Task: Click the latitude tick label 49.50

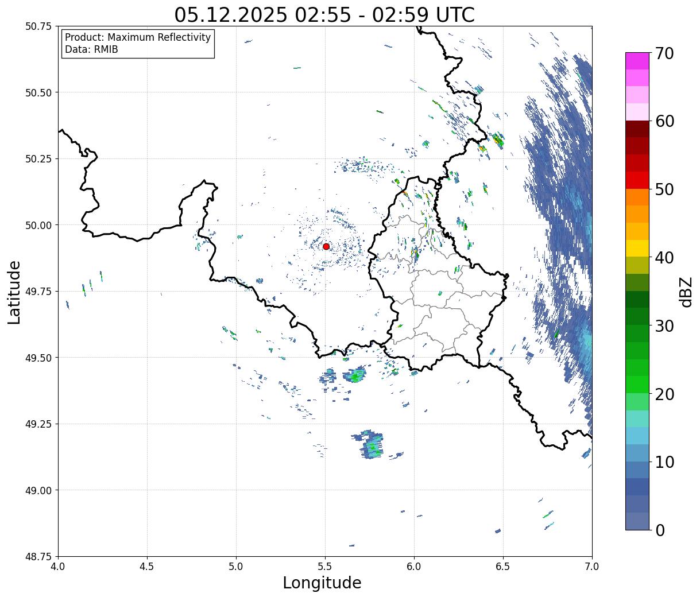Action: tap(38, 358)
